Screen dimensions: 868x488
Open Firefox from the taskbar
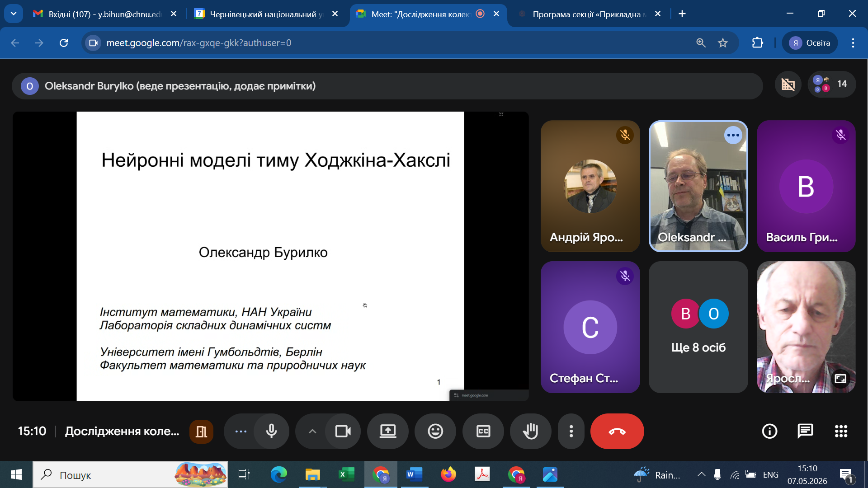click(x=448, y=474)
